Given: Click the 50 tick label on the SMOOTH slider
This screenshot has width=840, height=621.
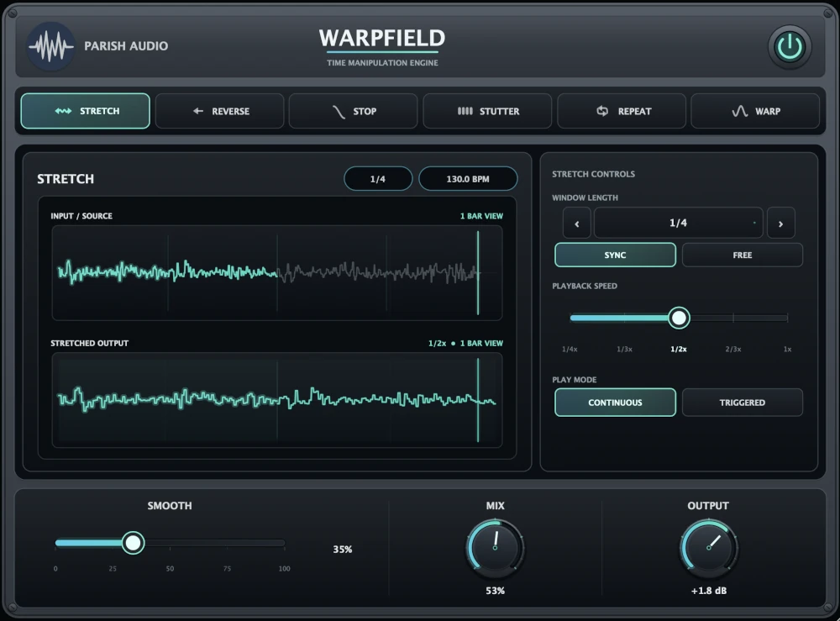Looking at the screenshot, I should coord(170,569).
